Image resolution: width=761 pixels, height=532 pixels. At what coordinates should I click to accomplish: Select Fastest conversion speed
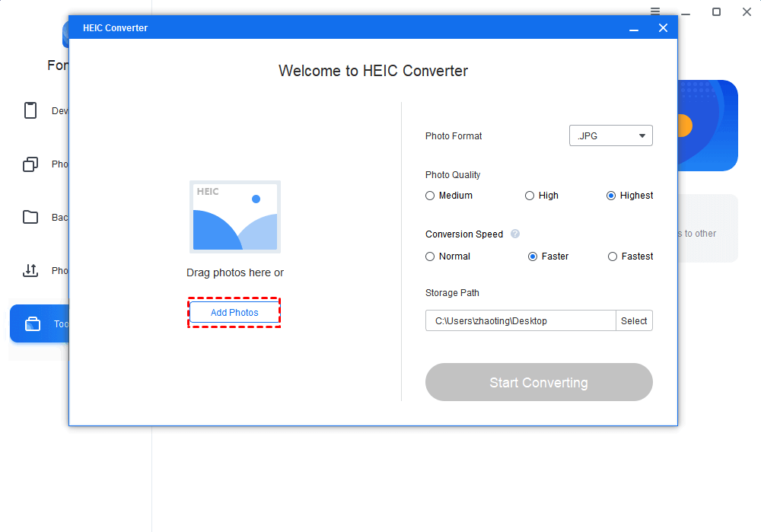[x=612, y=256]
